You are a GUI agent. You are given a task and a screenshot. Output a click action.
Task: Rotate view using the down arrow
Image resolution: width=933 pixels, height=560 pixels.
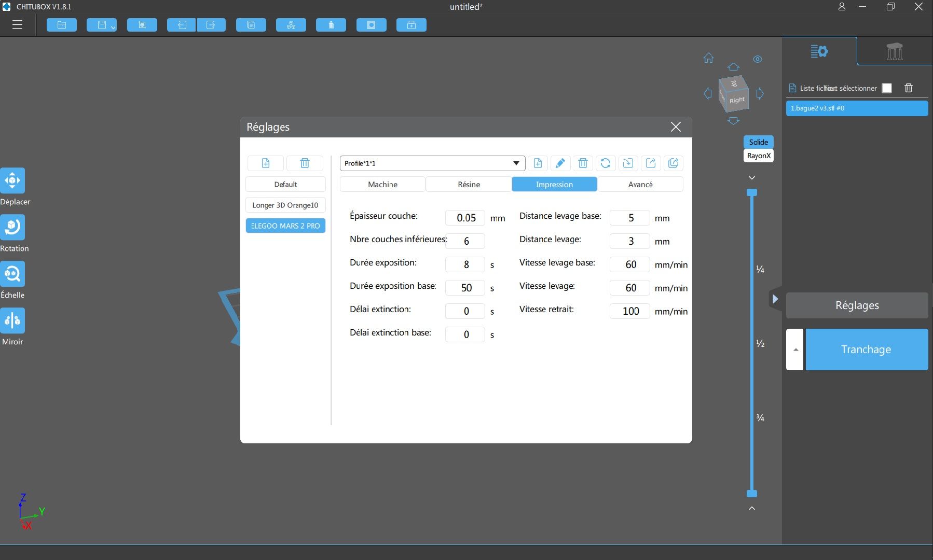click(x=733, y=121)
